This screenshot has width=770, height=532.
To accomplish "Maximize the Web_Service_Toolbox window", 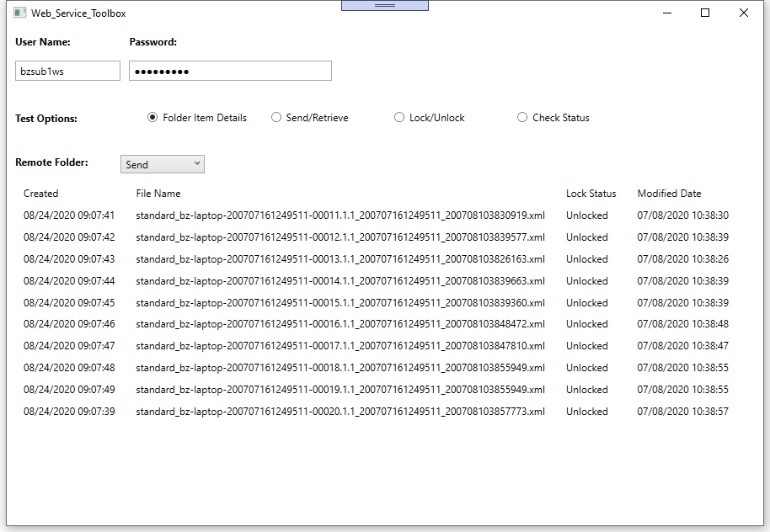I will pos(705,13).
